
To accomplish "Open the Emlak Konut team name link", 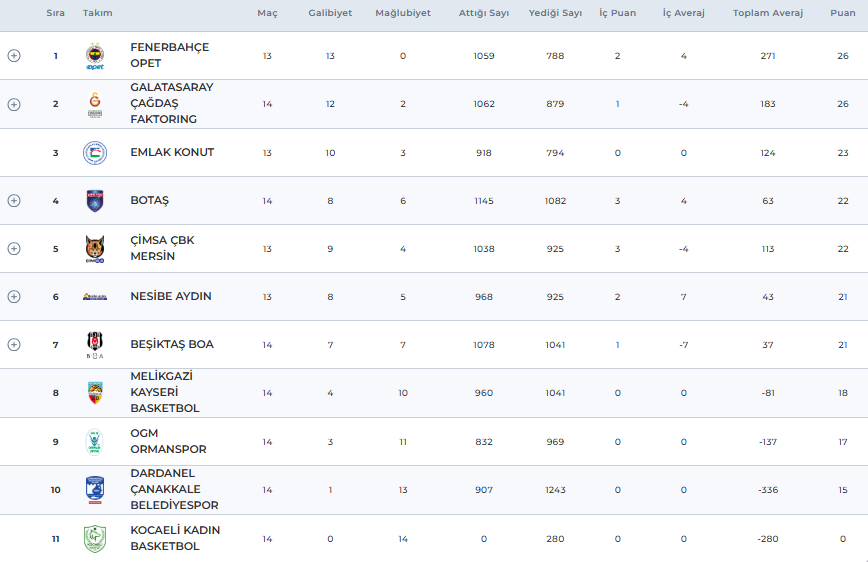I will point(172,153).
